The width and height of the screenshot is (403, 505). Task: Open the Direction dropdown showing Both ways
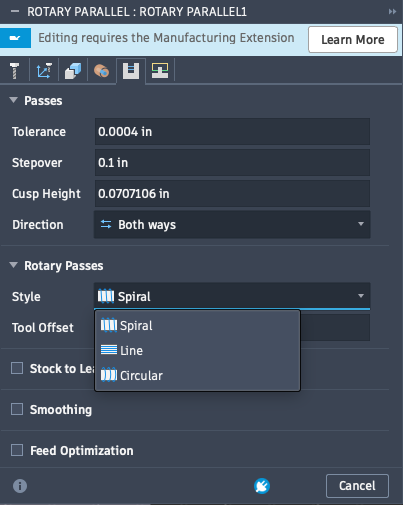232,224
